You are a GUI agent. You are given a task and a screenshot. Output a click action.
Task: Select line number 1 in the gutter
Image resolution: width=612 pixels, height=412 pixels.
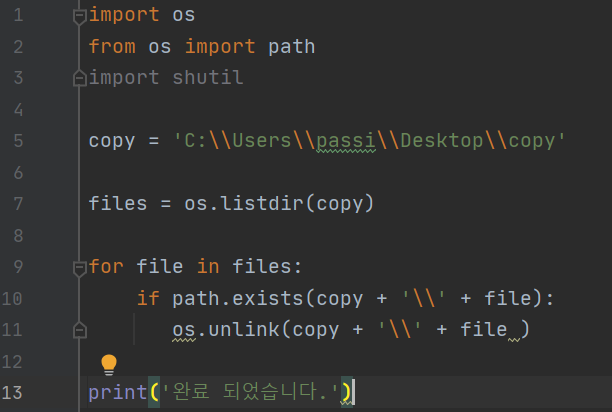pos(18,15)
